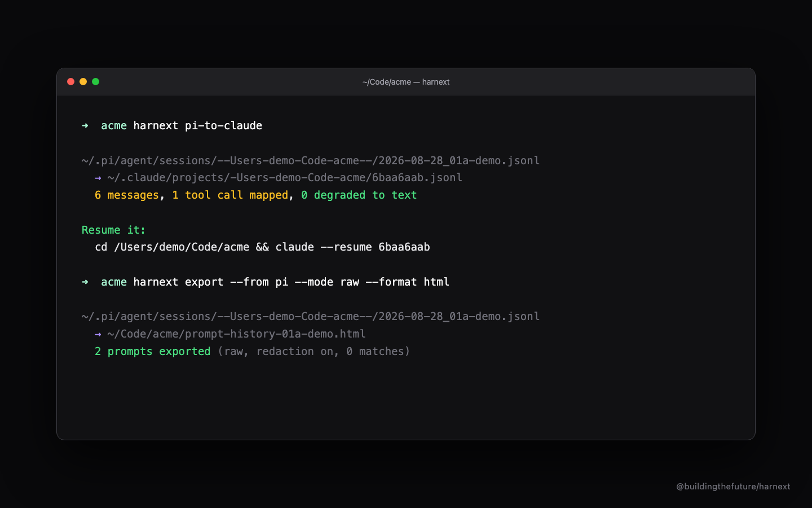Click the "cd /Users/demo/Code/acme && claude --resume 6baa6aab" command
The height and width of the screenshot is (508, 812).
pos(262,247)
